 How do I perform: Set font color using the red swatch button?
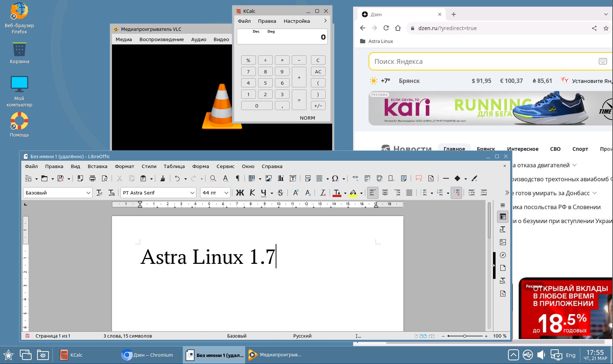point(337,193)
